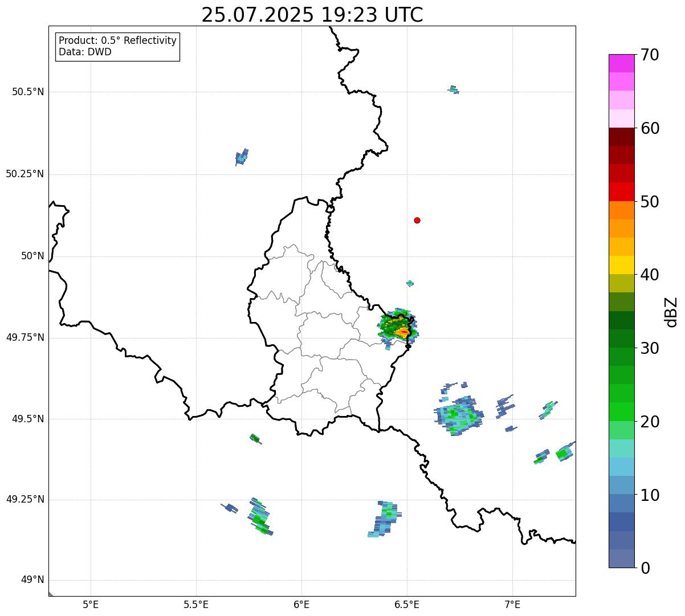Click the 6°E longitude label
The width and height of the screenshot is (685, 616).
click(x=301, y=604)
